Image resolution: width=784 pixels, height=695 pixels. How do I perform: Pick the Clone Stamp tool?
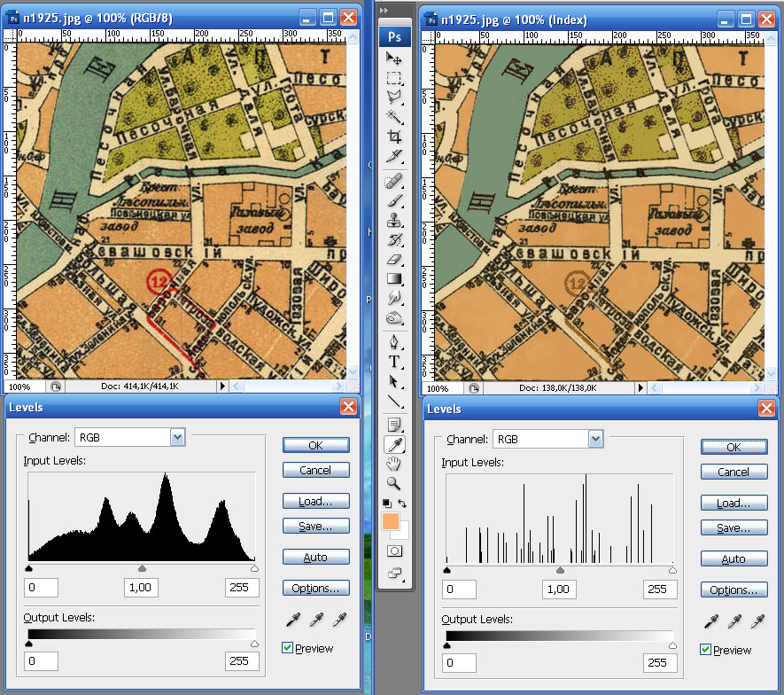[394, 222]
